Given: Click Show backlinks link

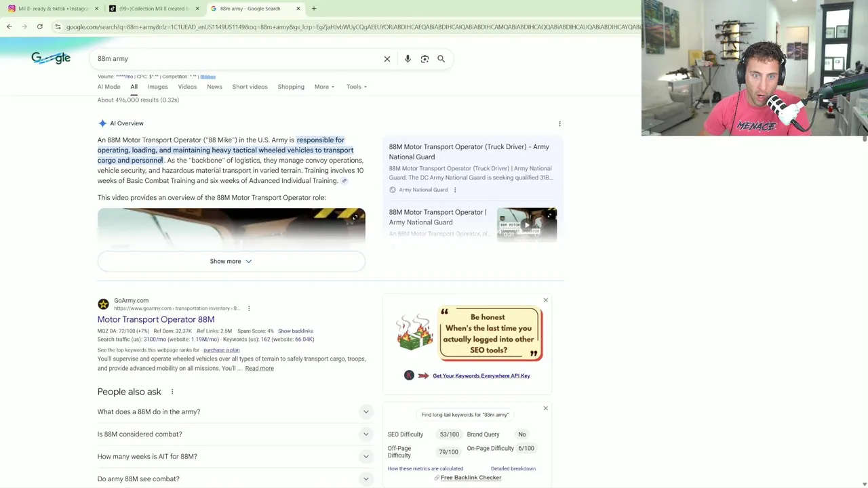Looking at the screenshot, I should pyautogui.click(x=296, y=331).
